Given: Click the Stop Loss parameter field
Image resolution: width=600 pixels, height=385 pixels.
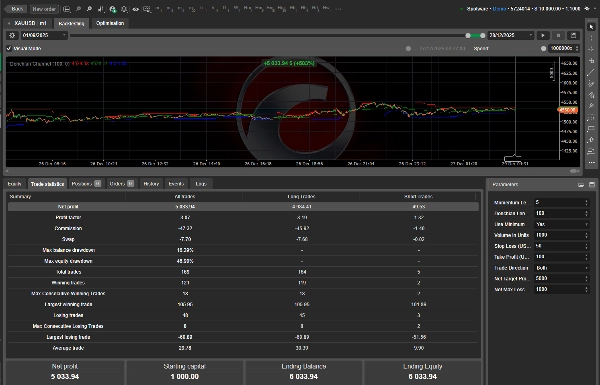Looking at the screenshot, I should coord(562,246).
